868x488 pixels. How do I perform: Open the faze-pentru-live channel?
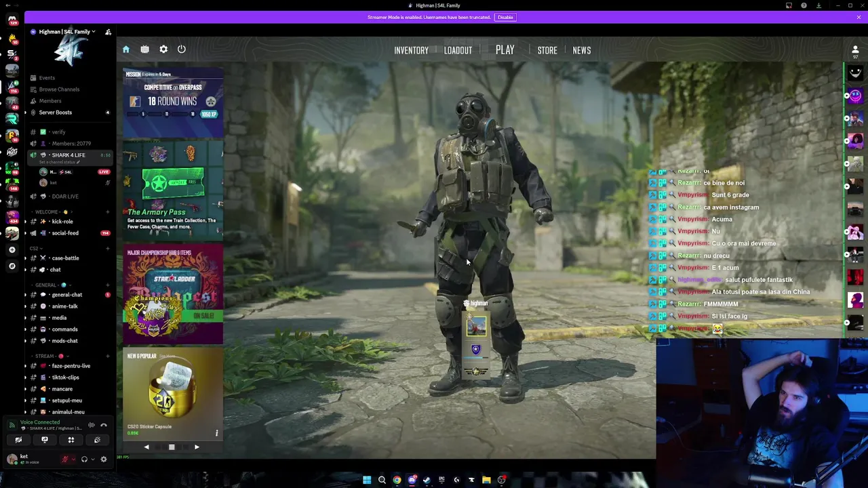point(71,366)
